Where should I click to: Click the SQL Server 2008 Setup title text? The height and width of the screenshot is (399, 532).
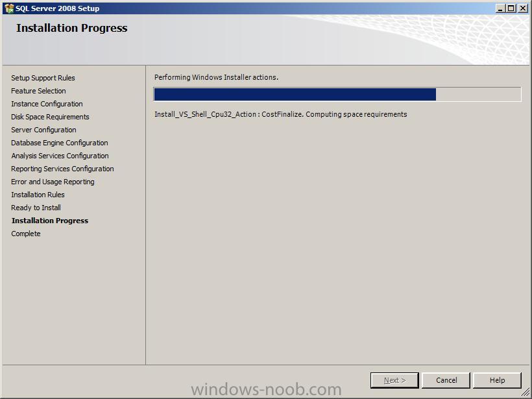click(x=57, y=8)
